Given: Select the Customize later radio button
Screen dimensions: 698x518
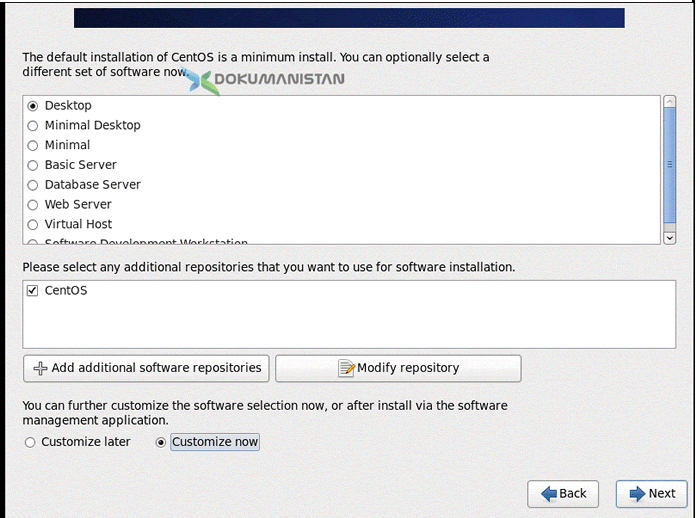Looking at the screenshot, I should (30, 442).
